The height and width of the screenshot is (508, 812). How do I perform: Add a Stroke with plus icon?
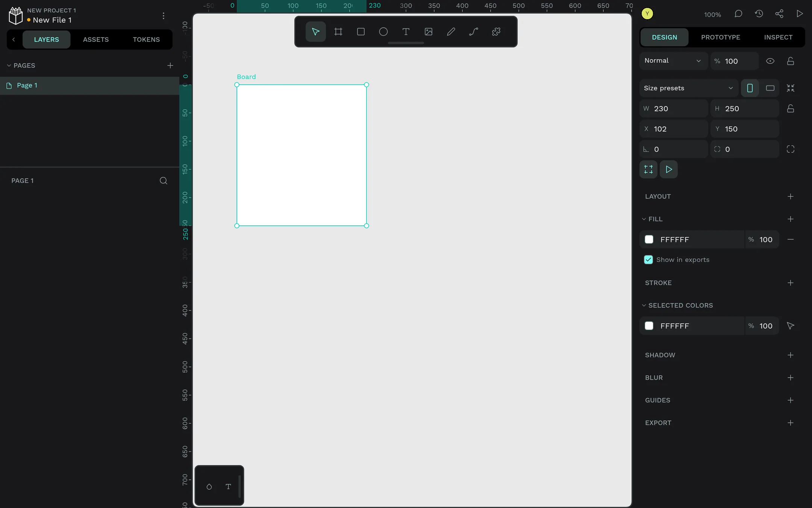[x=790, y=283]
